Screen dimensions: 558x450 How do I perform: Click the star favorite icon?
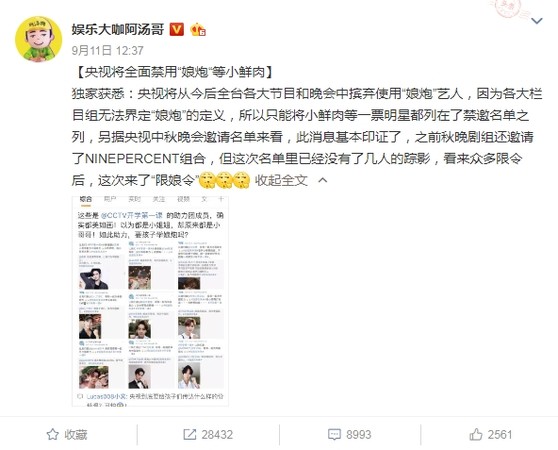click(x=53, y=434)
